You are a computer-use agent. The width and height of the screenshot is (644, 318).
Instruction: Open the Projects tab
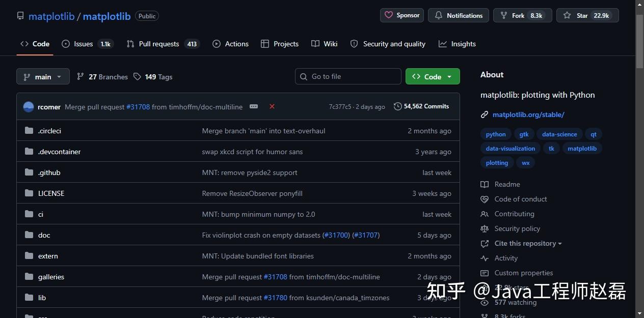[x=280, y=44]
